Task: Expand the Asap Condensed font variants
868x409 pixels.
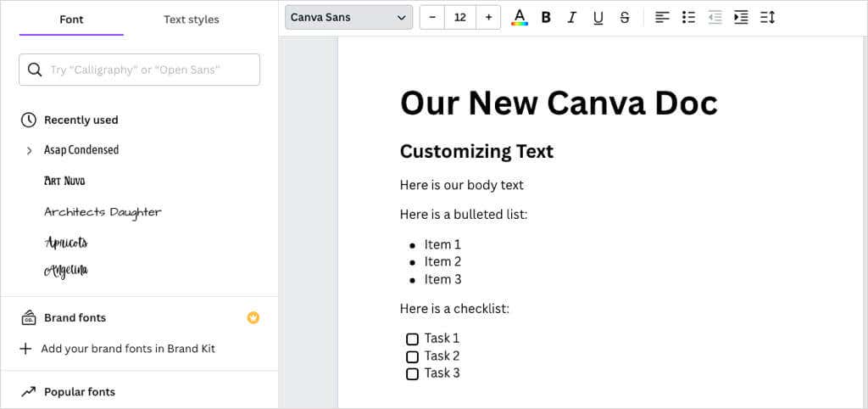Action: tap(30, 150)
